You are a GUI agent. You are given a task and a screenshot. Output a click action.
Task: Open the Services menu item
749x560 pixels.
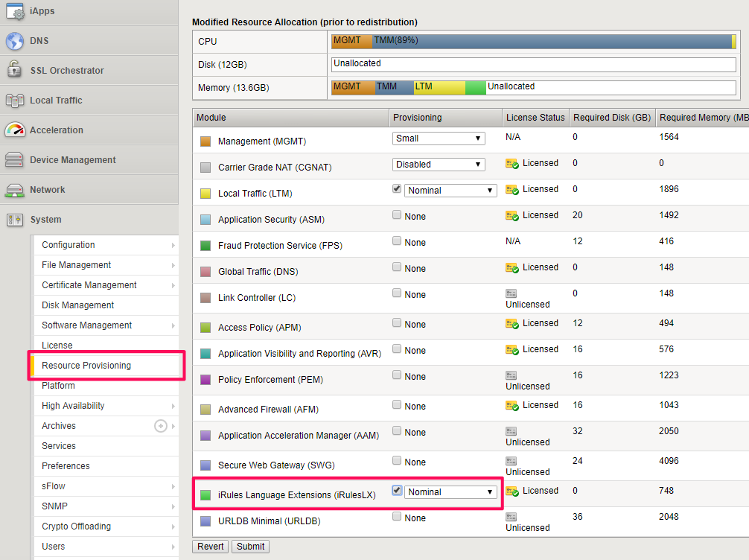pos(106,446)
